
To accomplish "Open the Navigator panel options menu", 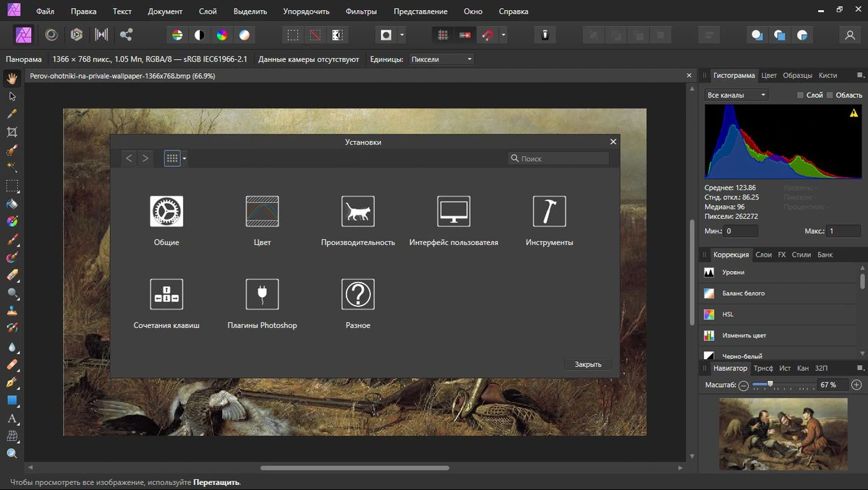I will pyautogui.click(x=860, y=369).
